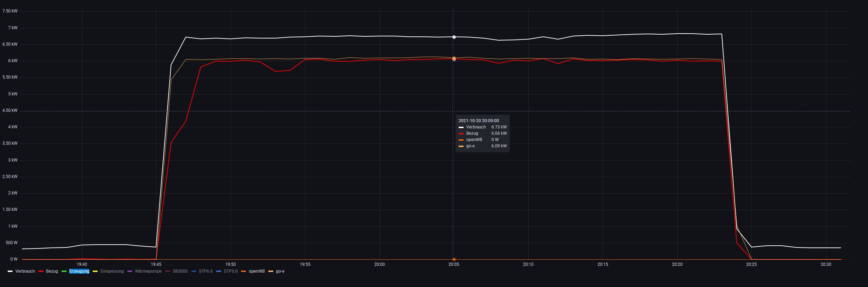Click the 20:15 time axis label

603,265
